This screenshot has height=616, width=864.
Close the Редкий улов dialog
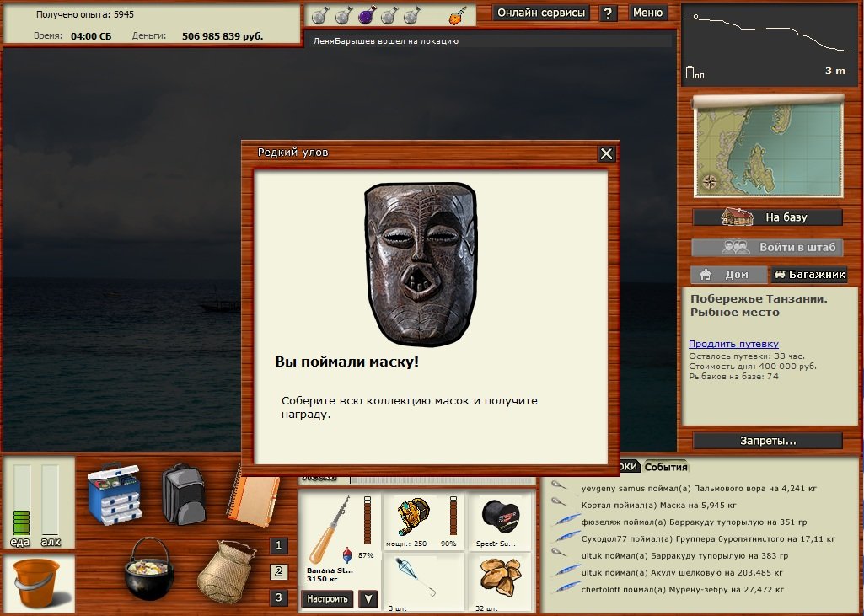click(x=606, y=153)
